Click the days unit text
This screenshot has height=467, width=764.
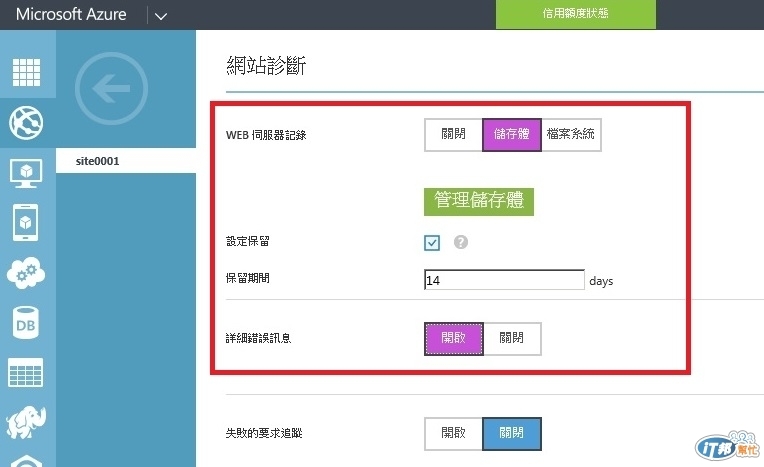(x=601, y=281)
